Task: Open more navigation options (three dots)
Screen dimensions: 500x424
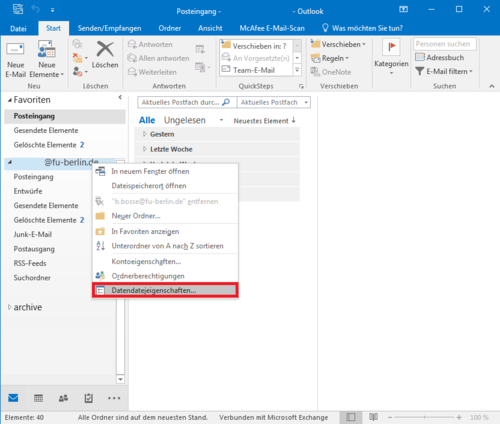Action: [x=114, y=398]
